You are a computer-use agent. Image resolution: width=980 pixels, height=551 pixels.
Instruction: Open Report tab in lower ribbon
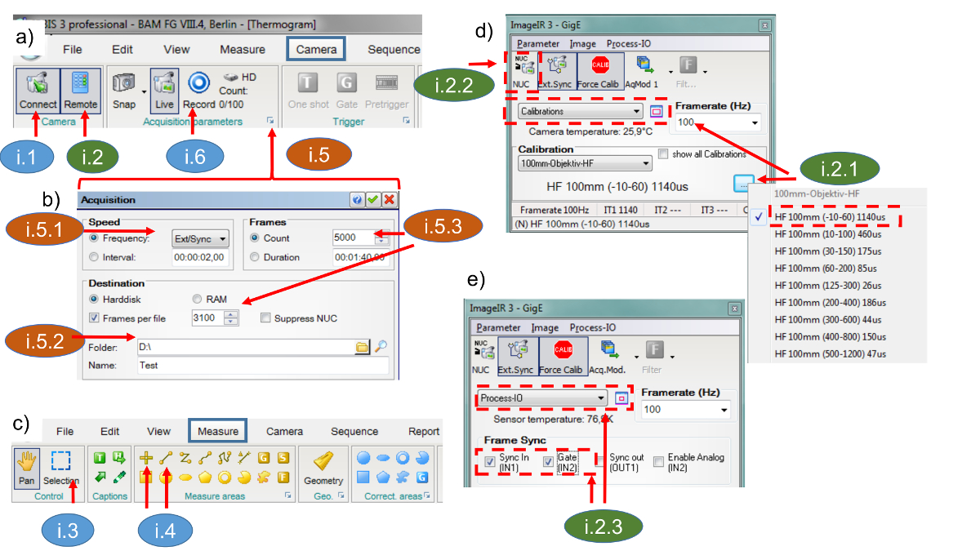pyautogui.click(x=424, y=431)
